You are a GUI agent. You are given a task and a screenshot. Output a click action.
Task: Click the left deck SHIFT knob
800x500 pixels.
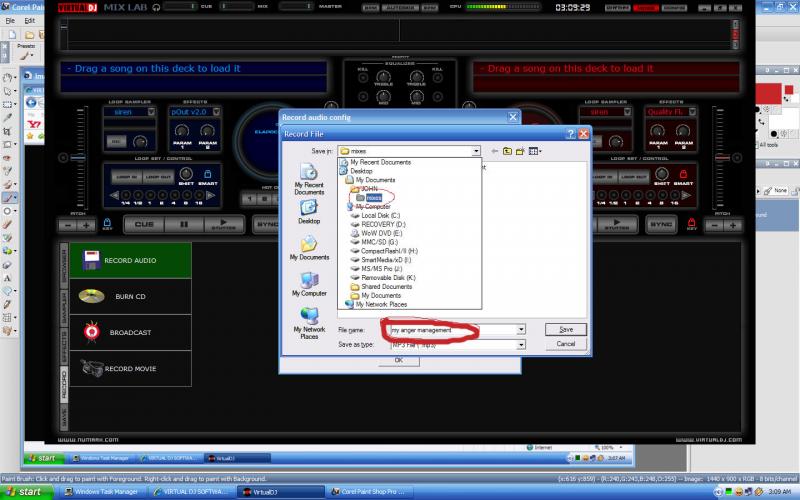coord(186,173)
